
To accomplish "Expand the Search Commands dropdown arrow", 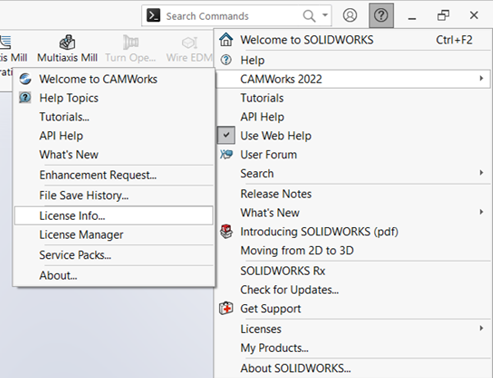I will [325, 15].
